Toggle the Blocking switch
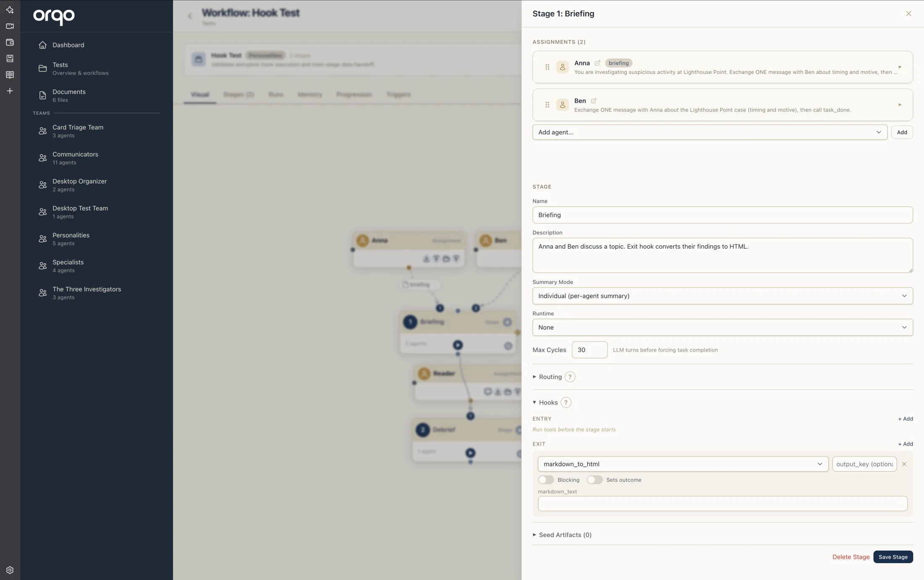This screenshot has height=580, width=924. [x=546, y=480]
